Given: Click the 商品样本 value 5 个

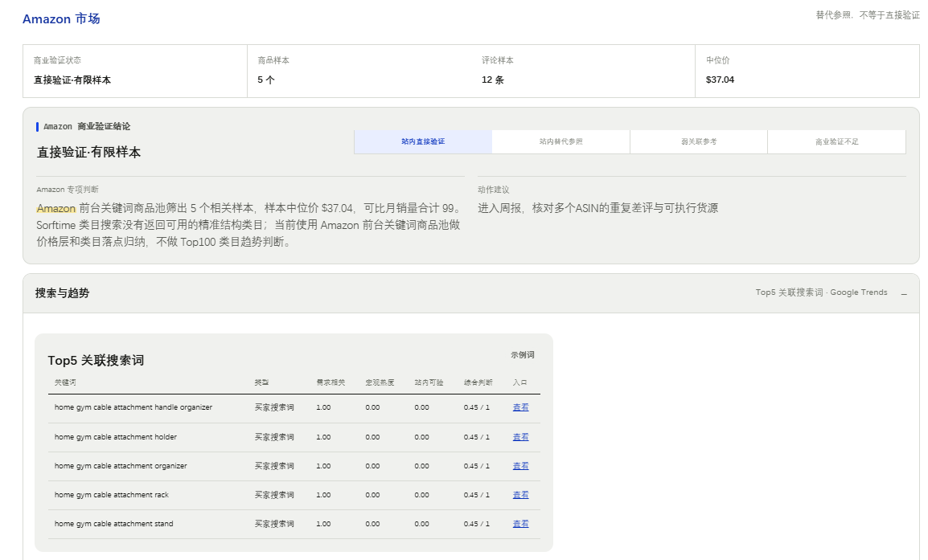Looking at the screenshot, I should [265, 80].
